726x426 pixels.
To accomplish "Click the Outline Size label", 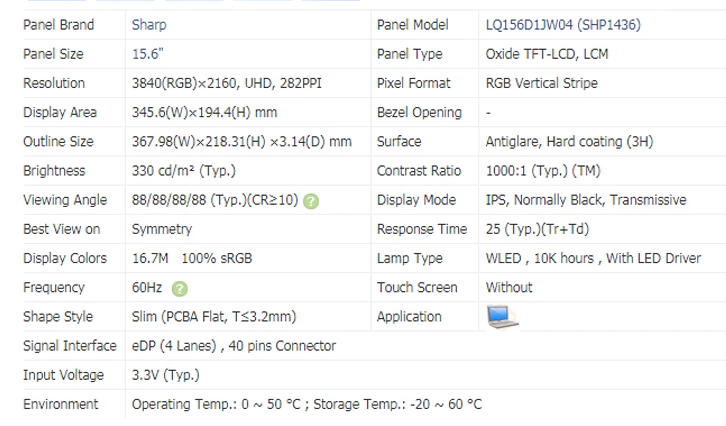I will click(x=58, y=141).
